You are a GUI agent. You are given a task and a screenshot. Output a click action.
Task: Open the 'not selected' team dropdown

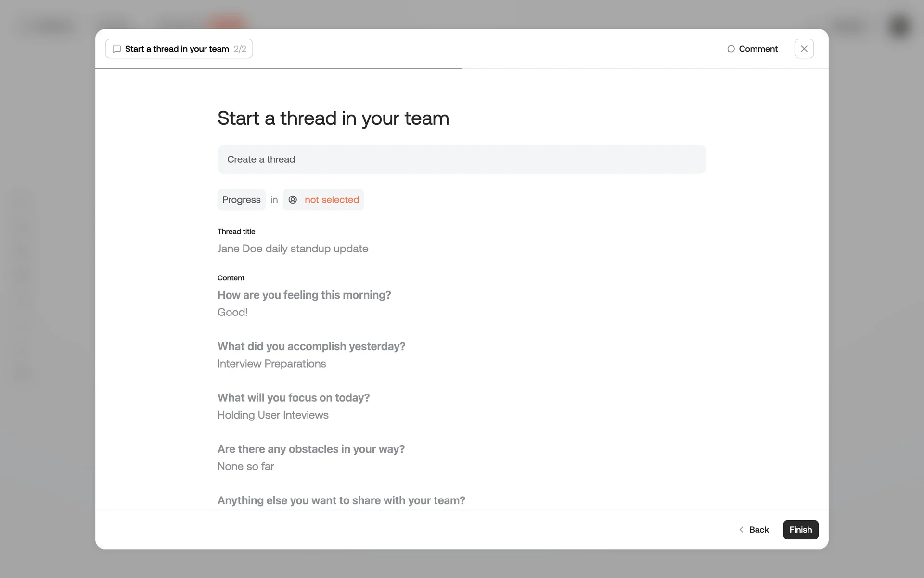click(x=331, y=200)
